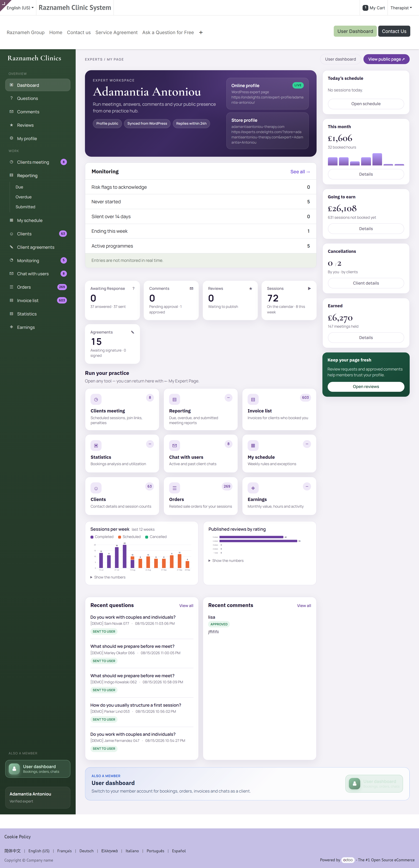Click the Cookie Policy footer link

[17, 837]
